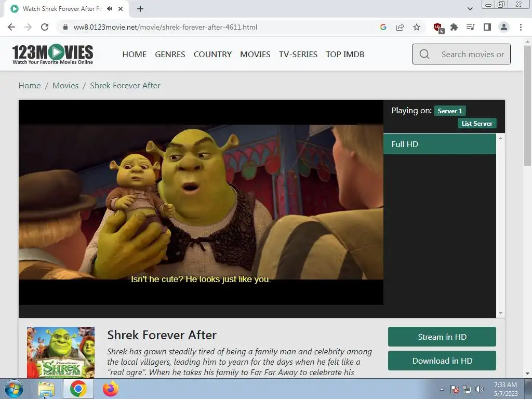Click the address bar URL
532x399 pixels.
pyautogui.click(x=165, y=27)
